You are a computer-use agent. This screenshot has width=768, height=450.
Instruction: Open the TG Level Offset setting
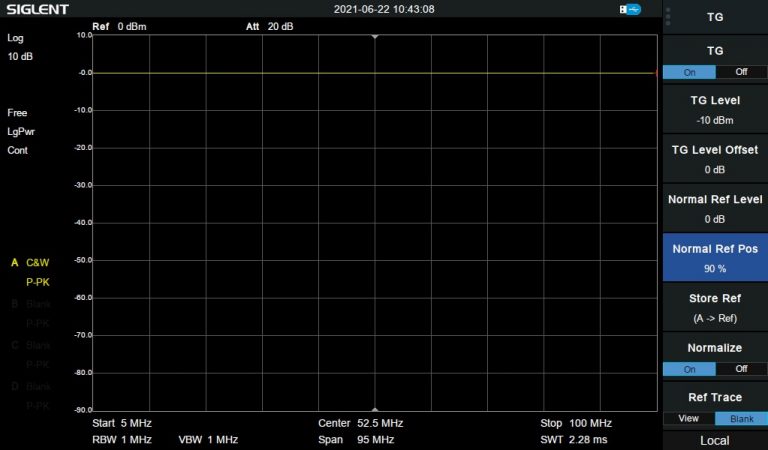(x=714, y=159)
